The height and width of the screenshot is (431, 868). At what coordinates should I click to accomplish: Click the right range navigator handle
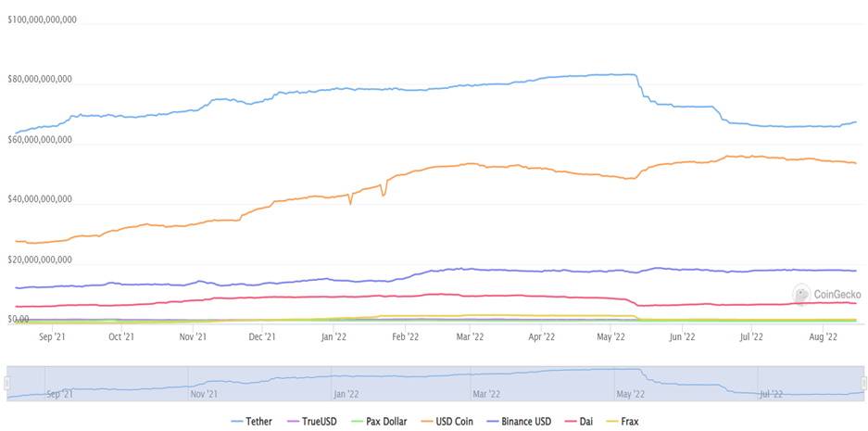click(862, 383)
